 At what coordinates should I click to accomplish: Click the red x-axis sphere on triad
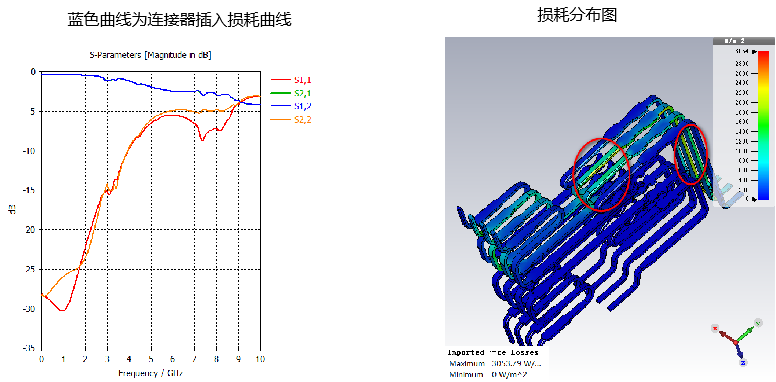pos(715,329)
